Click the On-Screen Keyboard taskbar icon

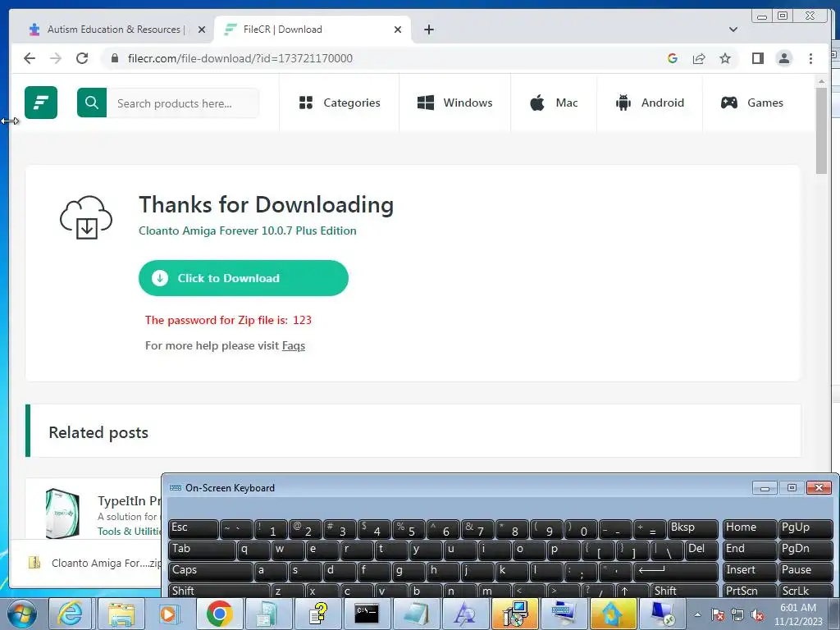coord(563,614)
